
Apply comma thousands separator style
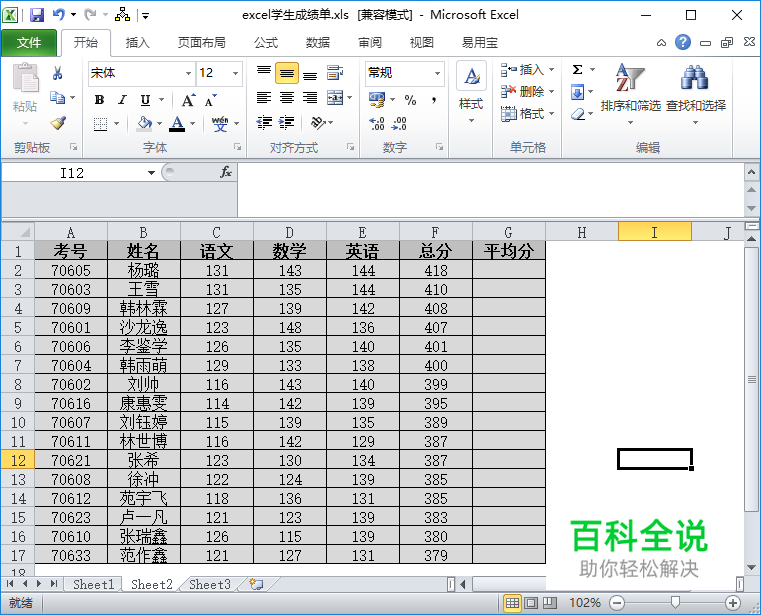coord(434,100)
